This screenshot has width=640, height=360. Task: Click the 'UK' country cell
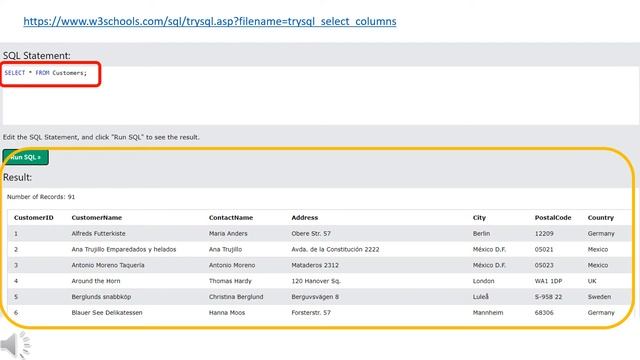(x=592, y=281)
